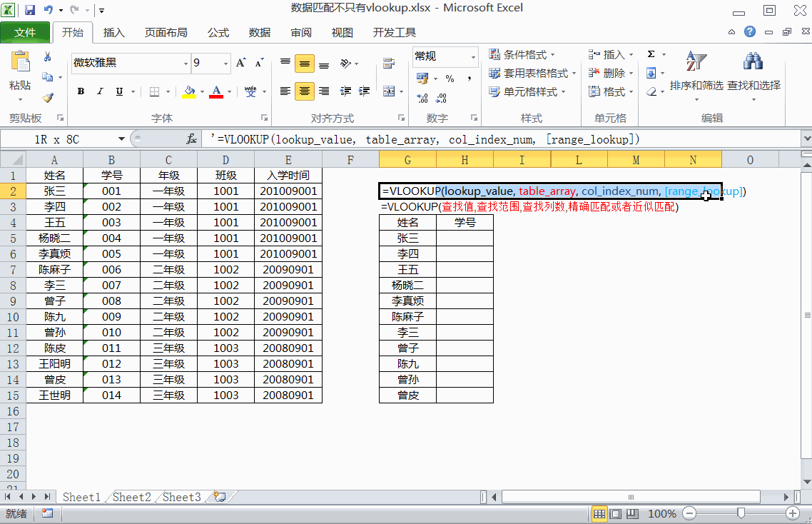
Task: Toggle top vertical alignment
Action: pos(285,64)
